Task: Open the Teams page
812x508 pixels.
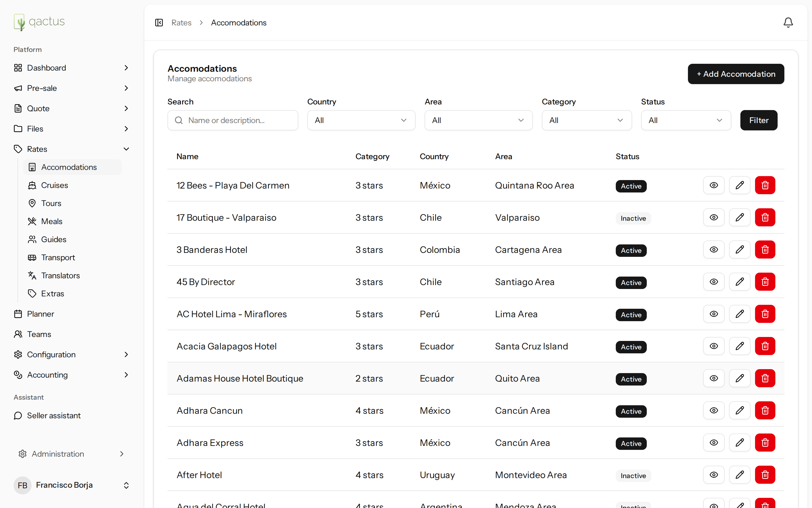Action: [x=71, y=334]
